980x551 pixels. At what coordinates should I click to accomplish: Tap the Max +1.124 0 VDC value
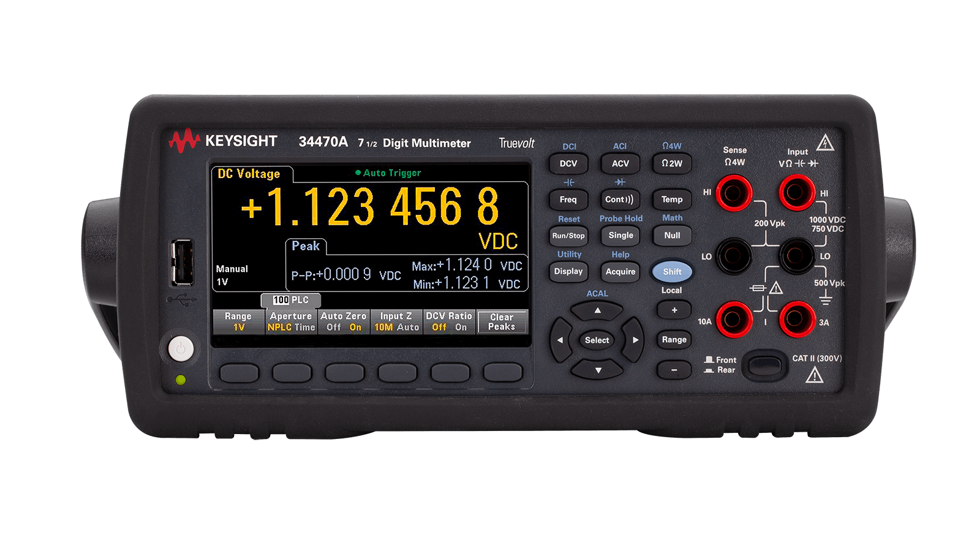[467, 265]
